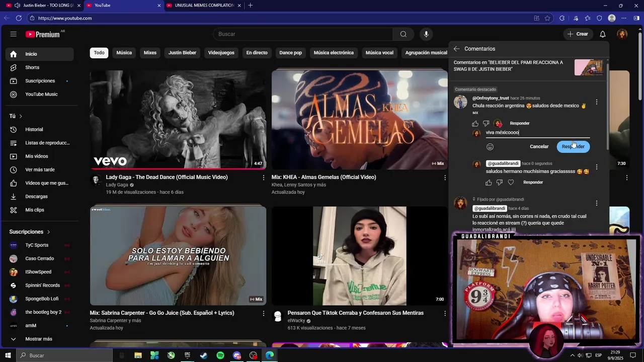Select the En directo filter chip
Image resolution: width=644 pixels, height=362 pixels.
tap(257, 53)
